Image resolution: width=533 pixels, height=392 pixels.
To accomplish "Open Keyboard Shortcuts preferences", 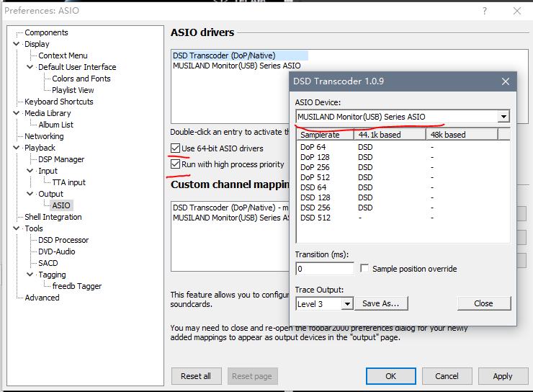I will click(x=59, y=102).
